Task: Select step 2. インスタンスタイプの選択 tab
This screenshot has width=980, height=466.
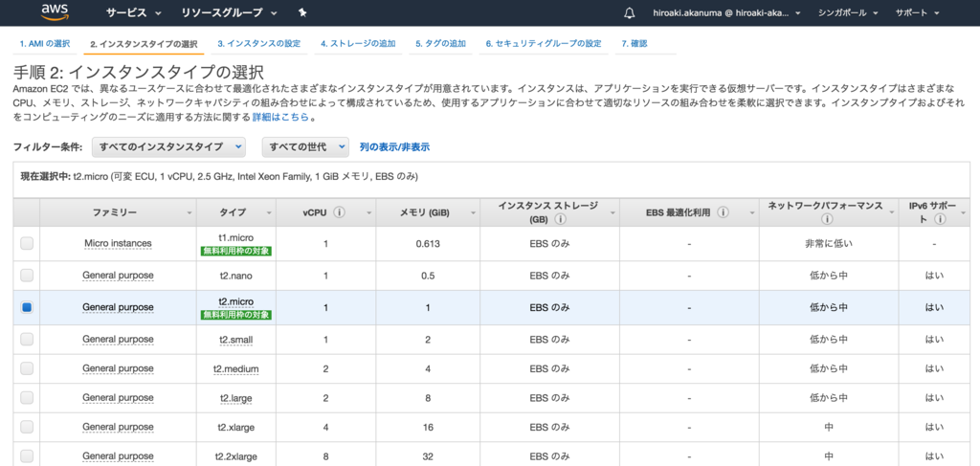Action: [144, 44]
